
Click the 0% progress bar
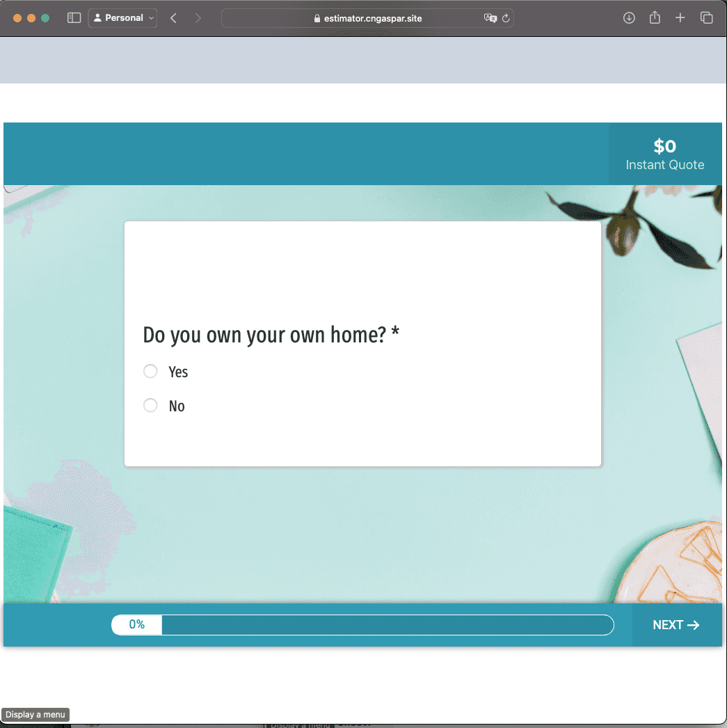click(362, 625)
